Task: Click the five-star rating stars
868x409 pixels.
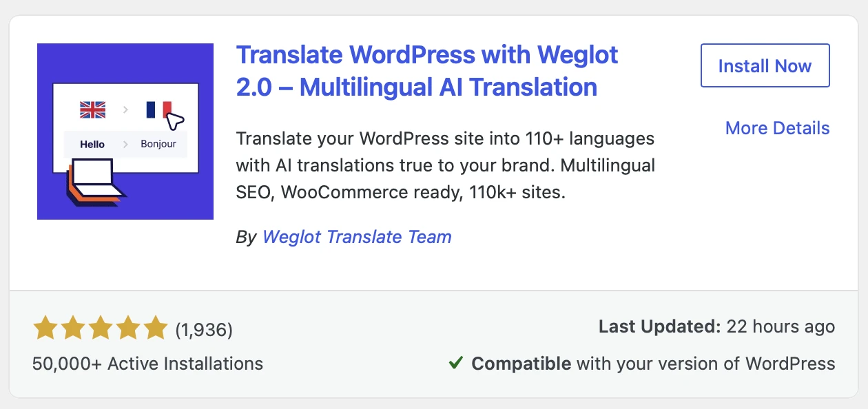Action: point(101,328)
